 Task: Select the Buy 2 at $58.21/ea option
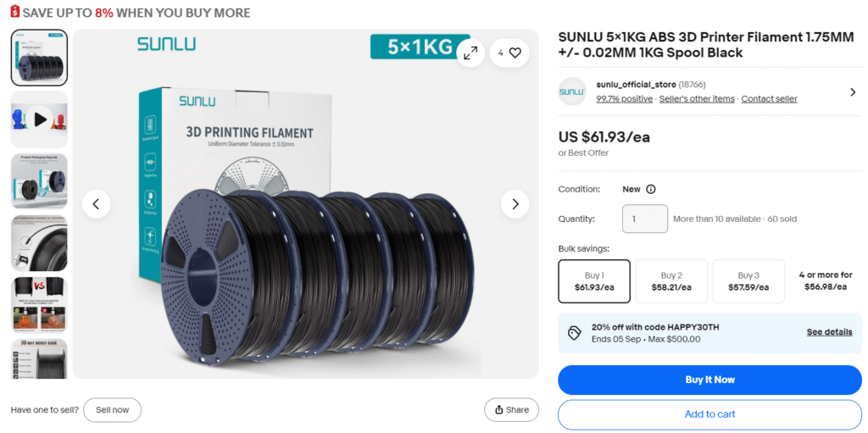671,281
